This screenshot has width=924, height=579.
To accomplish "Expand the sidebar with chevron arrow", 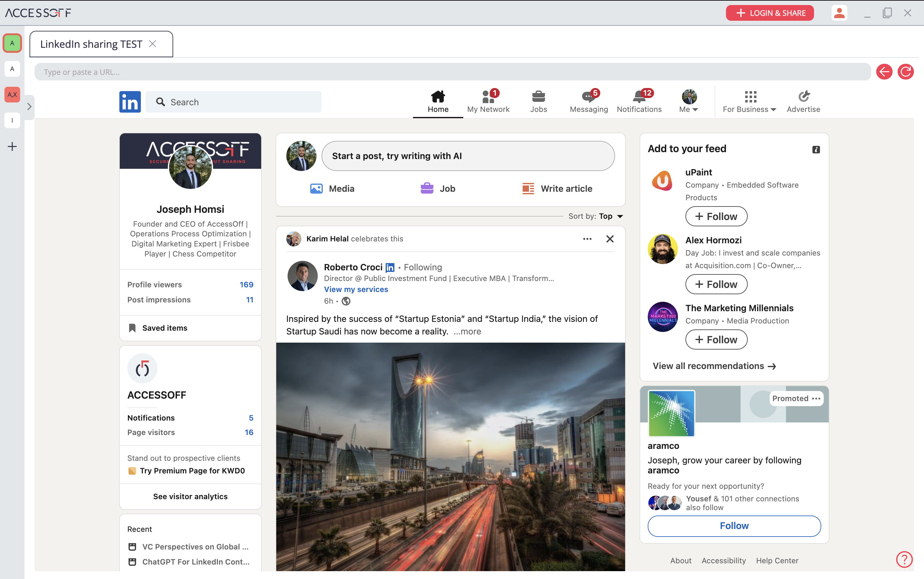I will pyautogui.click(x=29, y=107).
